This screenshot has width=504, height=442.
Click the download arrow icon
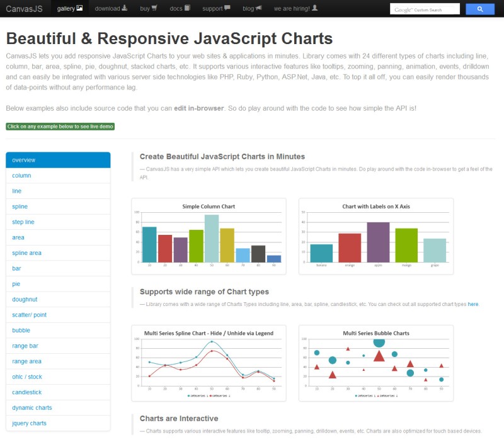tap(124, 8)
